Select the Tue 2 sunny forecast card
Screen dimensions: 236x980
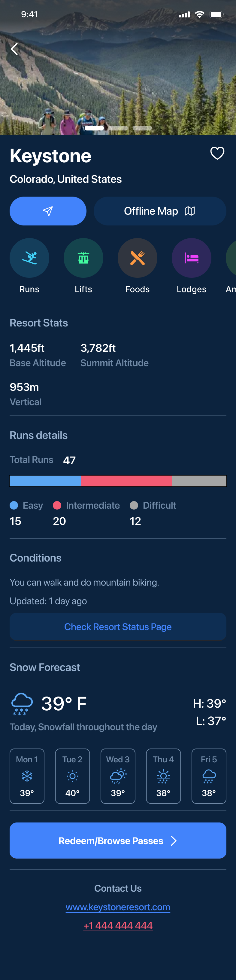pos(72,776)
